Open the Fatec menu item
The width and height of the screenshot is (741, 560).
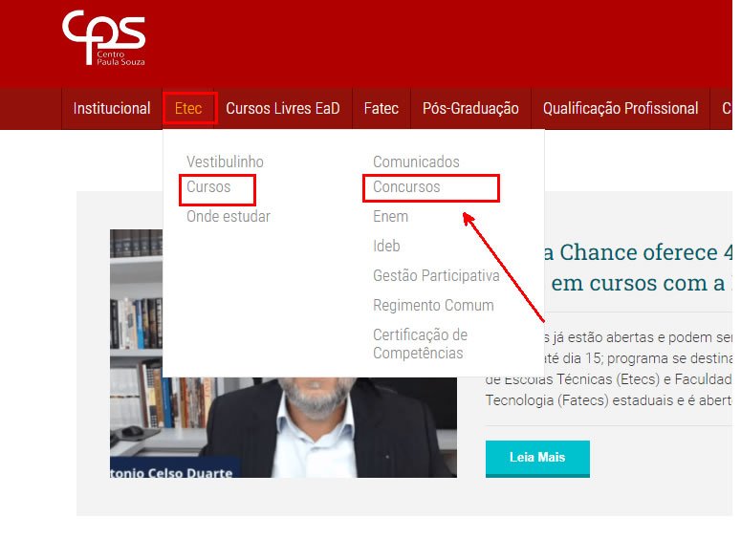pyautogui.click(x=381, y=109)
